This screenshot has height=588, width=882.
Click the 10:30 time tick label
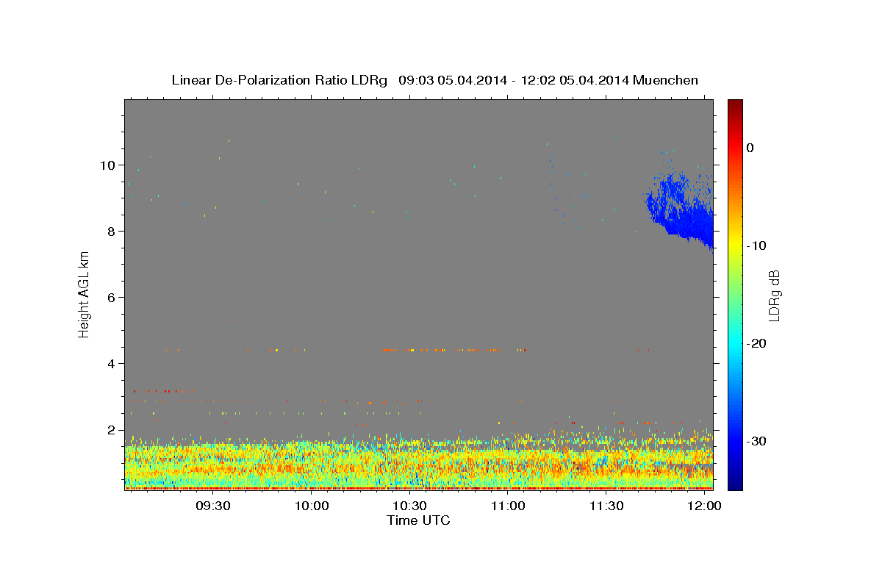(409, 506)
